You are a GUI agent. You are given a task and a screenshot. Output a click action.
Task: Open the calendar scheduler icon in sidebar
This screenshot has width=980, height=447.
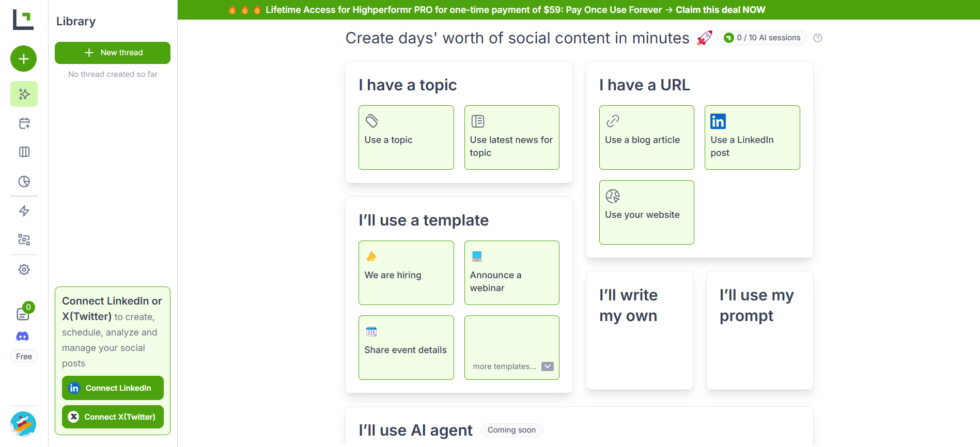tap(24, 123)
